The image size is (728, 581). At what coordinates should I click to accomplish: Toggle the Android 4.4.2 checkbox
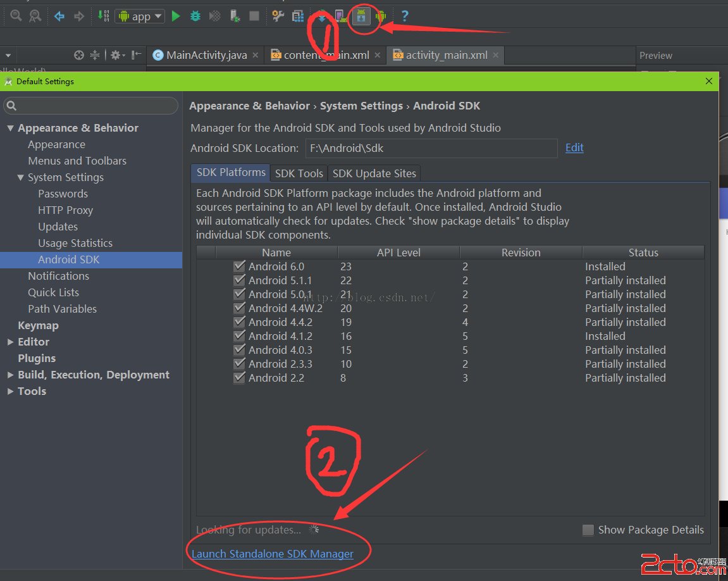pyautogui.click(x=239, y=322)
